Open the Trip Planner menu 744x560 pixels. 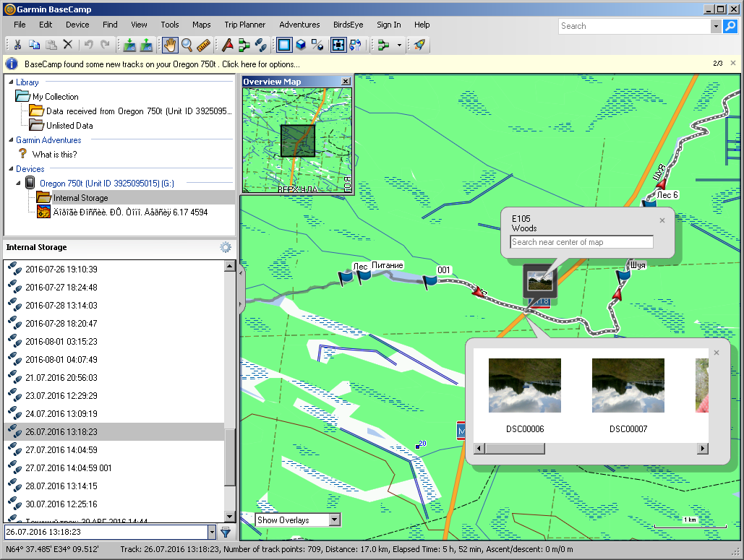pos(244,25)
